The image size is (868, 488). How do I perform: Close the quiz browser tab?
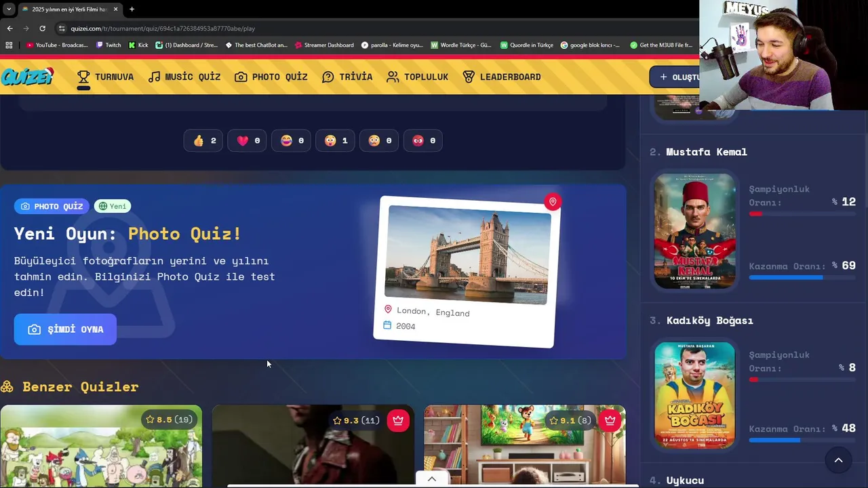click(115, 9)
